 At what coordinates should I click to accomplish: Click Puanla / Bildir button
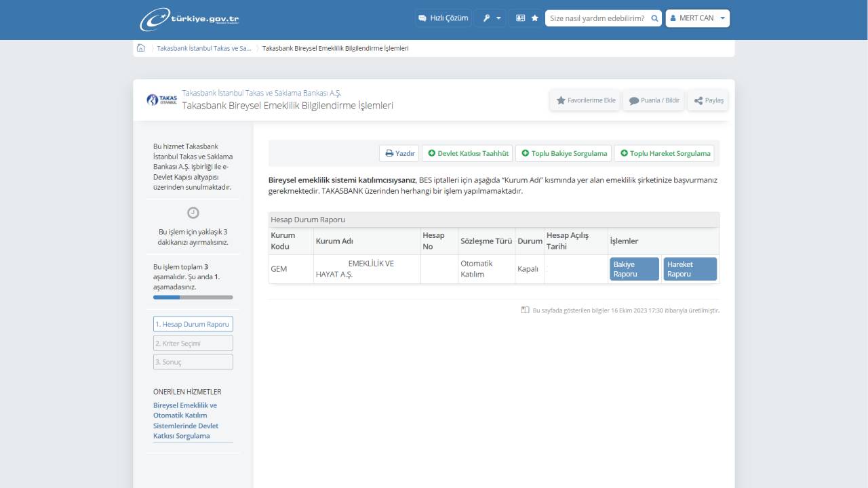pyautogui.click(x=654, y=100)
